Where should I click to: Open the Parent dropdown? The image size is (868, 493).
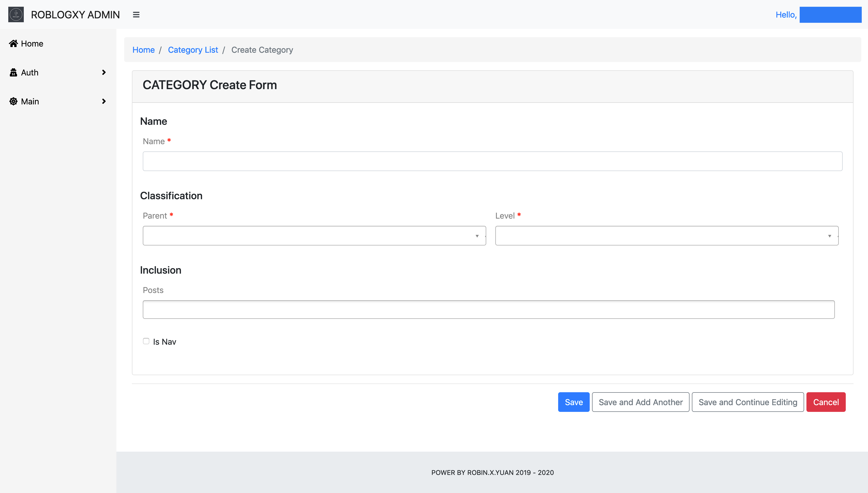pos(314,236)
